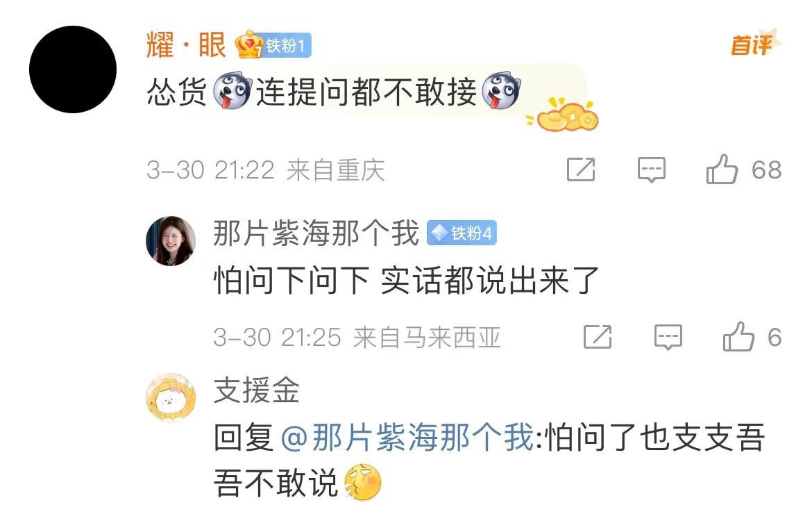Forward the 那片紫海那个我 reply
This screenshot has width=812, height=514.
tap(598, 337)
